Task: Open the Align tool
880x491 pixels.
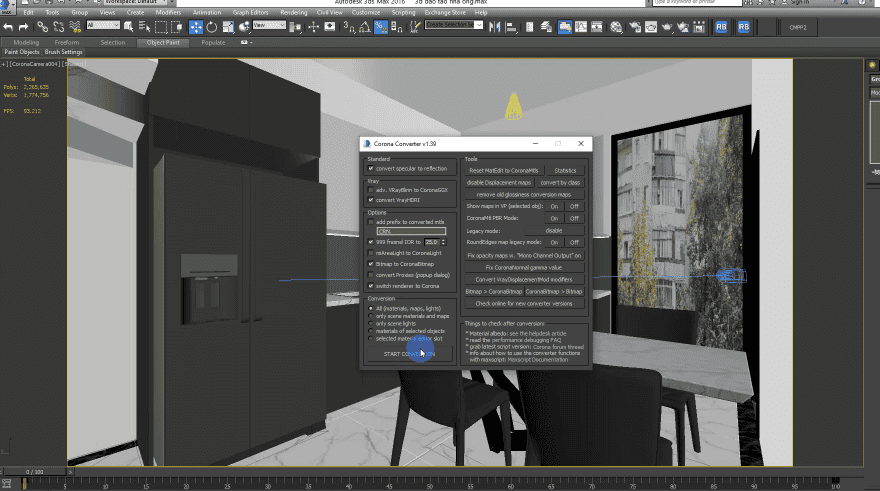Action: (511, 27)
